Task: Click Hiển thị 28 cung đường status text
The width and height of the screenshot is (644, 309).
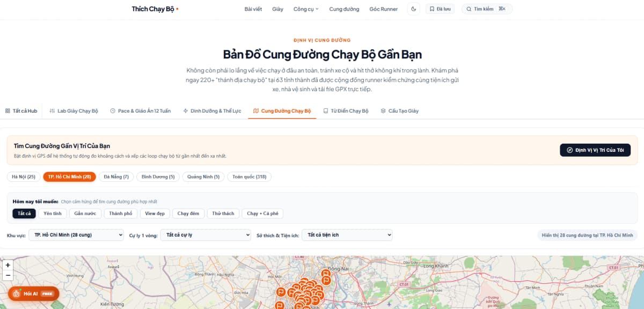Action: [x=587, y=235]
